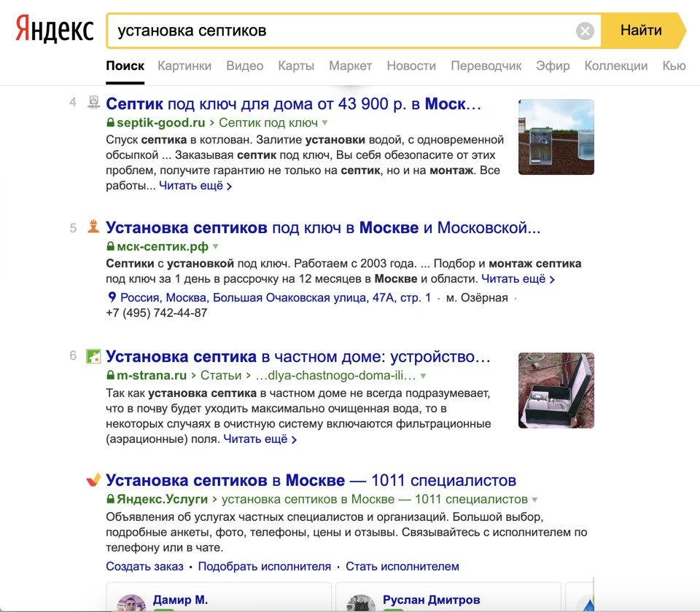Open result Установка септика в частном доме
This screenshot has width=700, height=612.
[297, 357]
